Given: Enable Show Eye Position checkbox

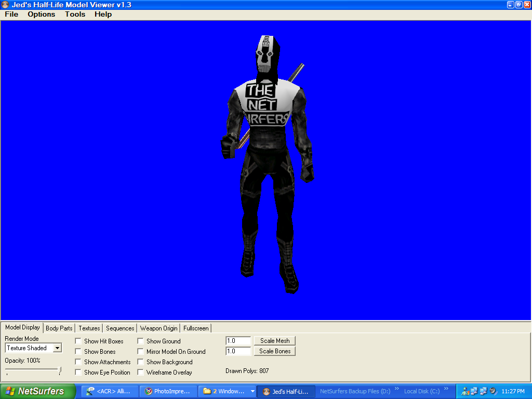Looking at the screenshot, I should (78, 372).
